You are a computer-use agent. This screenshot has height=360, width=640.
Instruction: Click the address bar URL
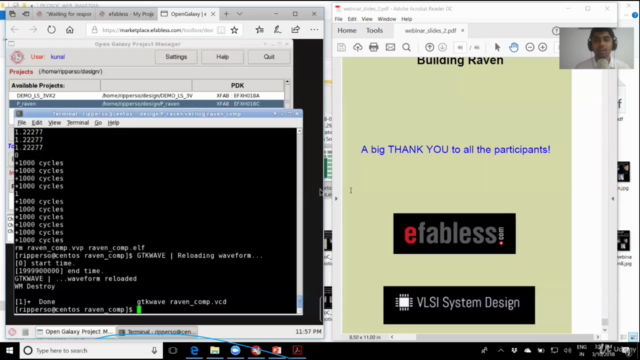(x=157, y=30)
